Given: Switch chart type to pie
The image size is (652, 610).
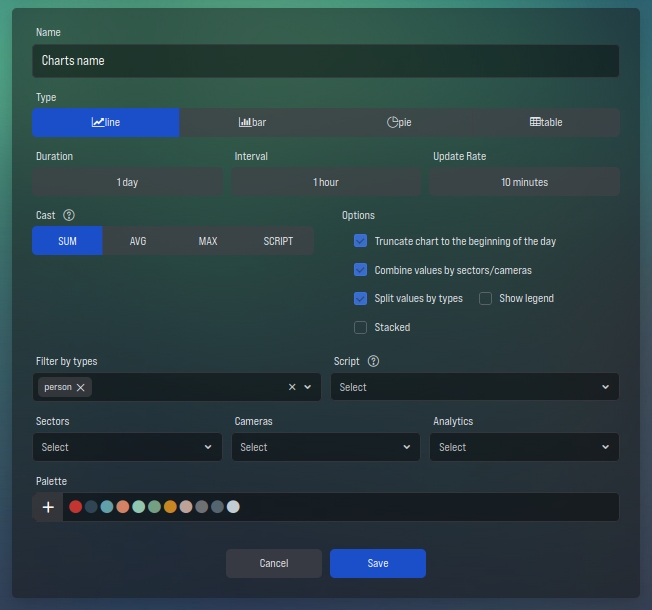Looking at the screenshot, I should pyautogui.click(x=399, y=122).
